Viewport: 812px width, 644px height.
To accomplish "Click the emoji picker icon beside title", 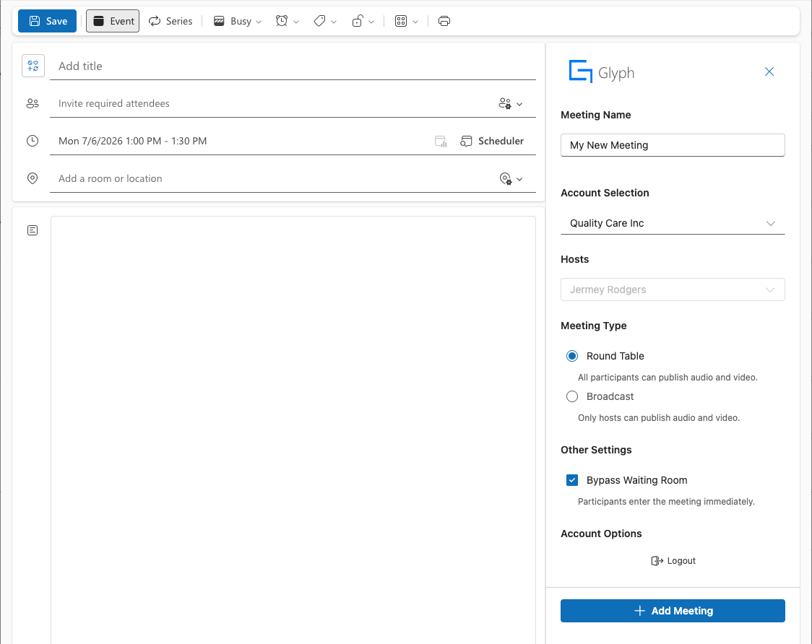I will [x=33, y=66].
